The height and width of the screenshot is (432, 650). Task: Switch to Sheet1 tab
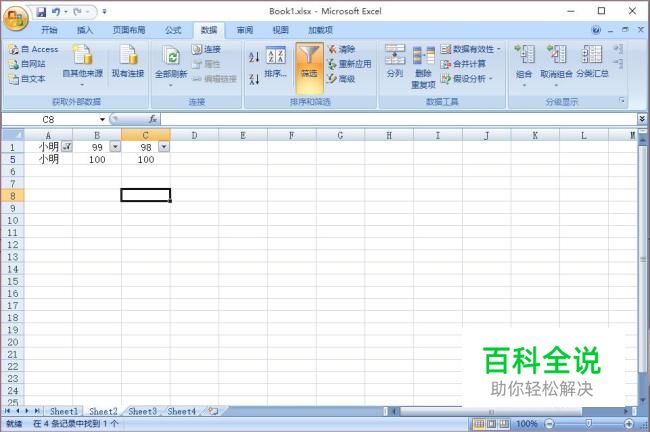click(x=64, y=411)
